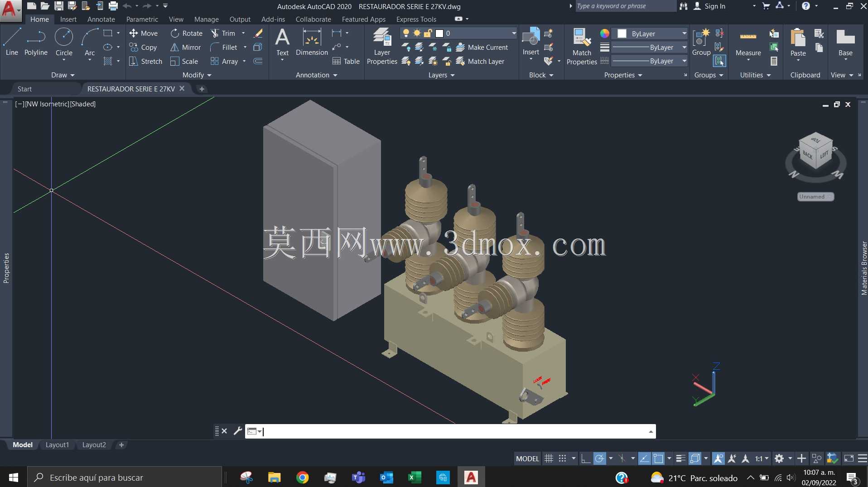Click the Move tool

coord(143,33)
